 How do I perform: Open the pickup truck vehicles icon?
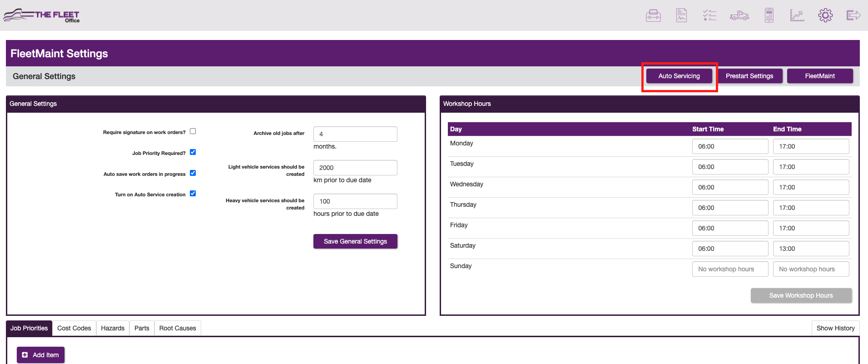tap(739, 16)
